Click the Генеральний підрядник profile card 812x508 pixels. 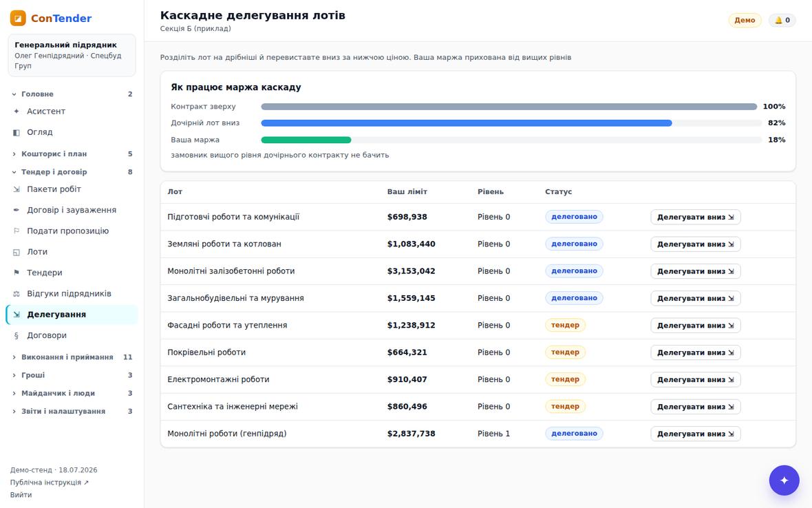(x=72, y=55)
